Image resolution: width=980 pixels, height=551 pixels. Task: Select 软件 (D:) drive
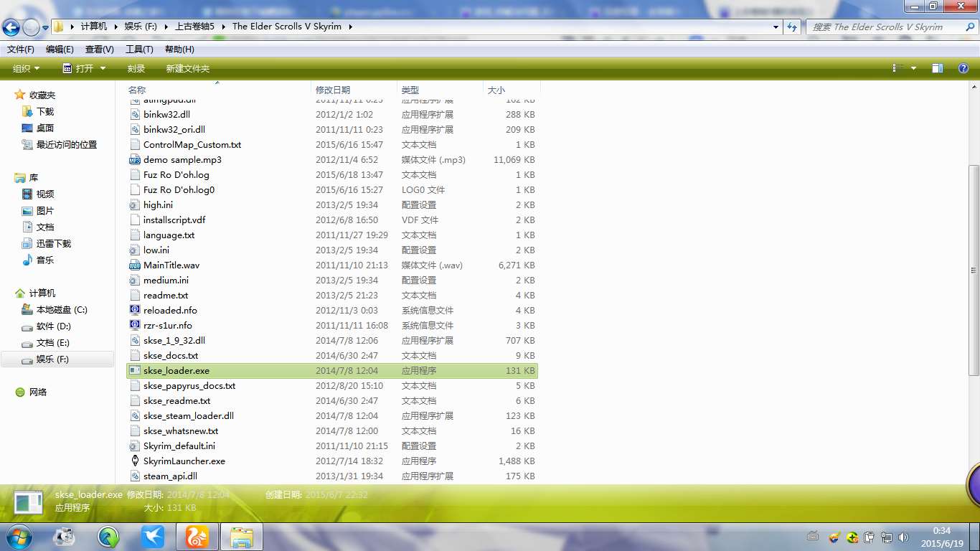[x=54, y=326]
